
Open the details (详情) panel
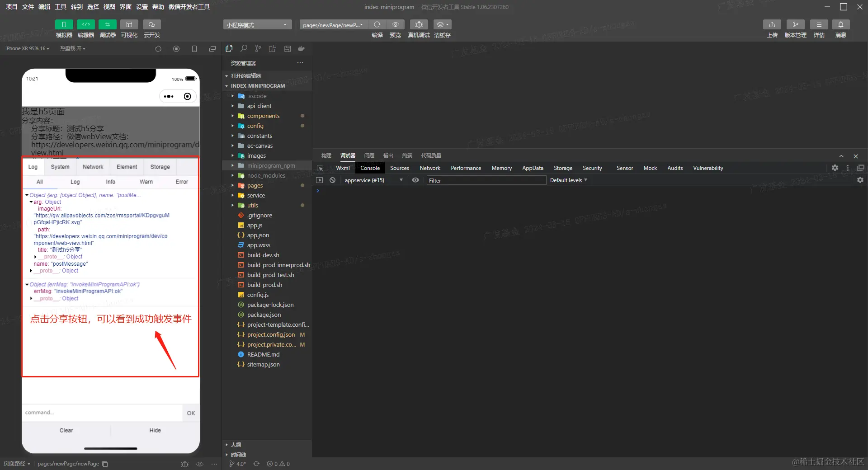pyautogui.click(x=819, y=24)
